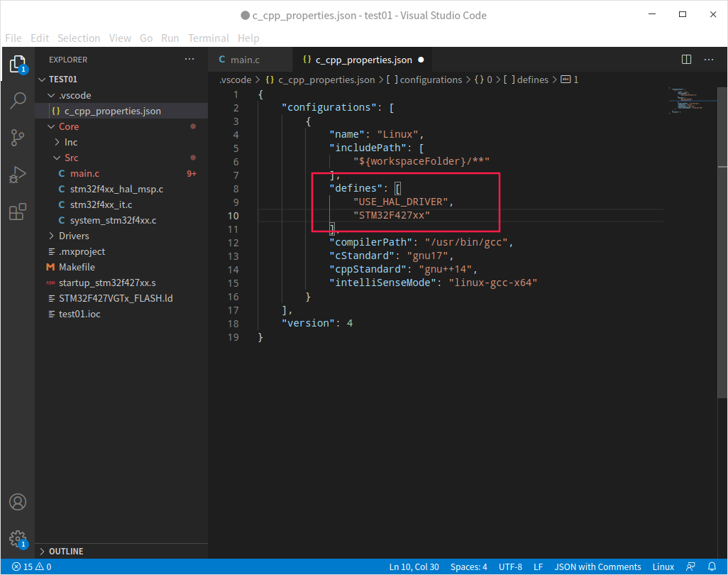Expand the Inc folder
728x575 pixels.
click(x=57, y=142)
